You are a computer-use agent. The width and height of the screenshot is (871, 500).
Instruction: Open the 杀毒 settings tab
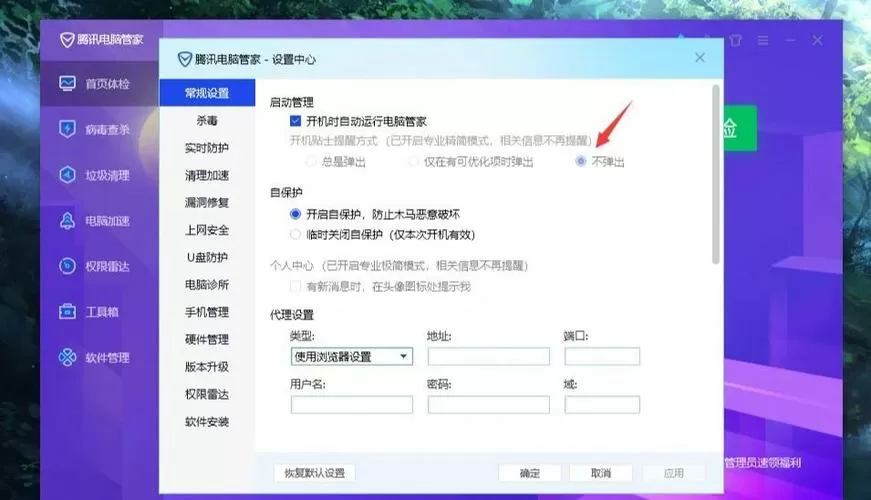point(207,120)
